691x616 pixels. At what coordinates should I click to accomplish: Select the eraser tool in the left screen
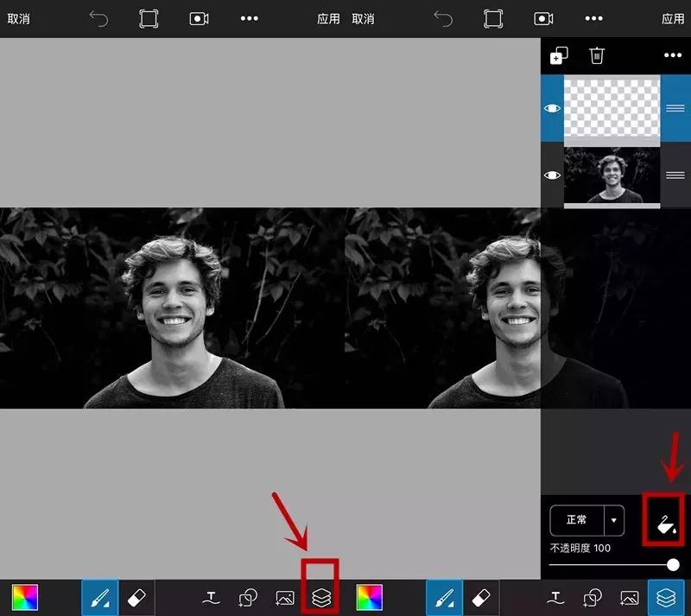pyautogui.click(x=136, y=597)
